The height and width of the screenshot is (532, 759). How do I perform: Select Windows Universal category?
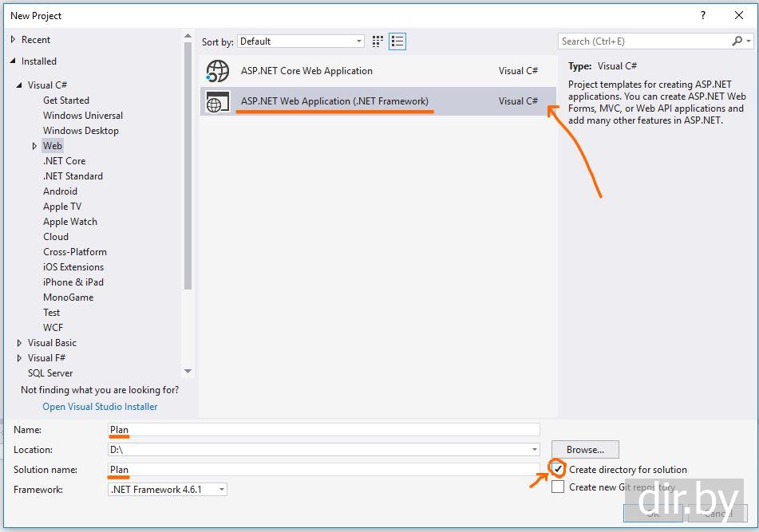point(83,116)
